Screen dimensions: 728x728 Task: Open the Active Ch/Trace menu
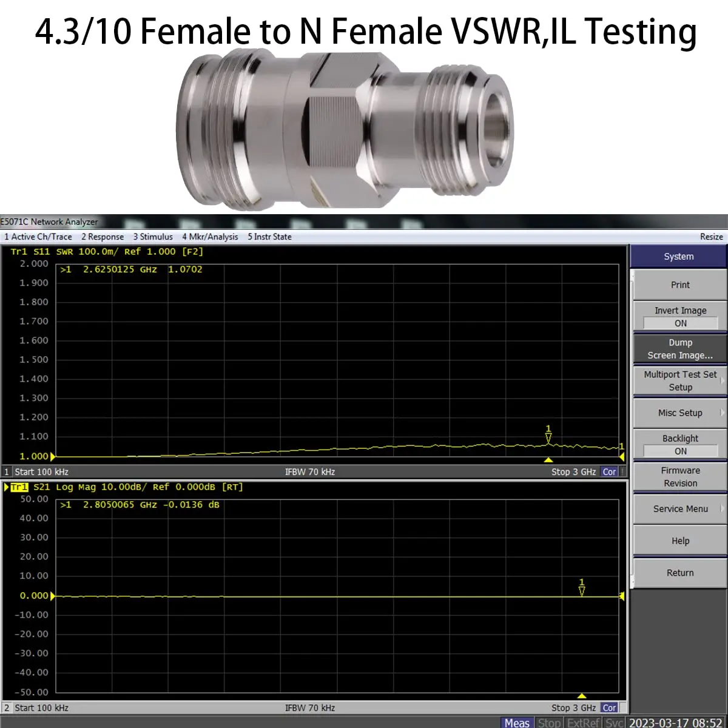(x=38, y=237)
